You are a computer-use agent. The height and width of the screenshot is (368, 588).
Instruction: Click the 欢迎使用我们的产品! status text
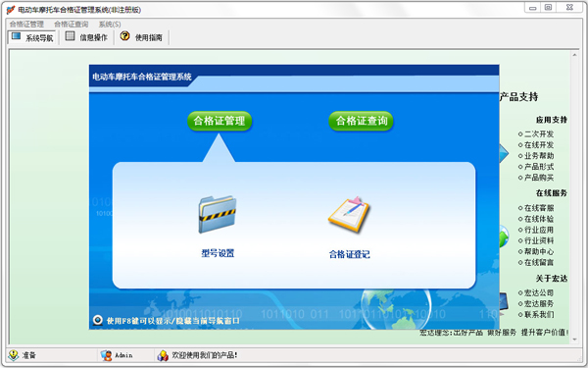coord(205,355)
